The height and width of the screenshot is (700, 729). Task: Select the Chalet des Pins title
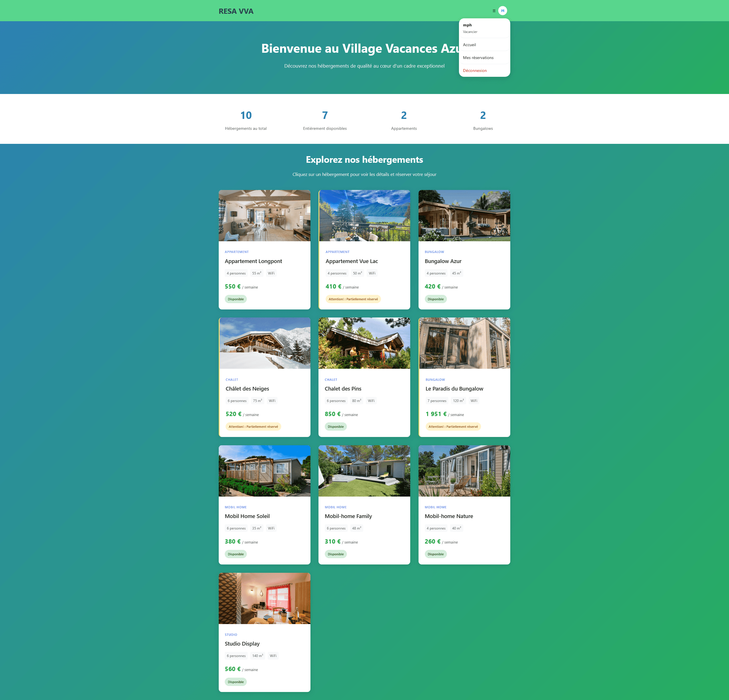click(x=343, y=389)
